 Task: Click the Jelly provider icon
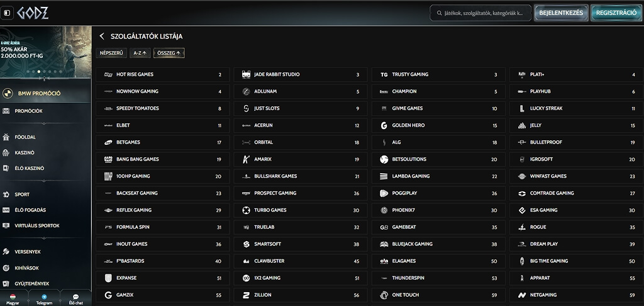coord(522,125)
